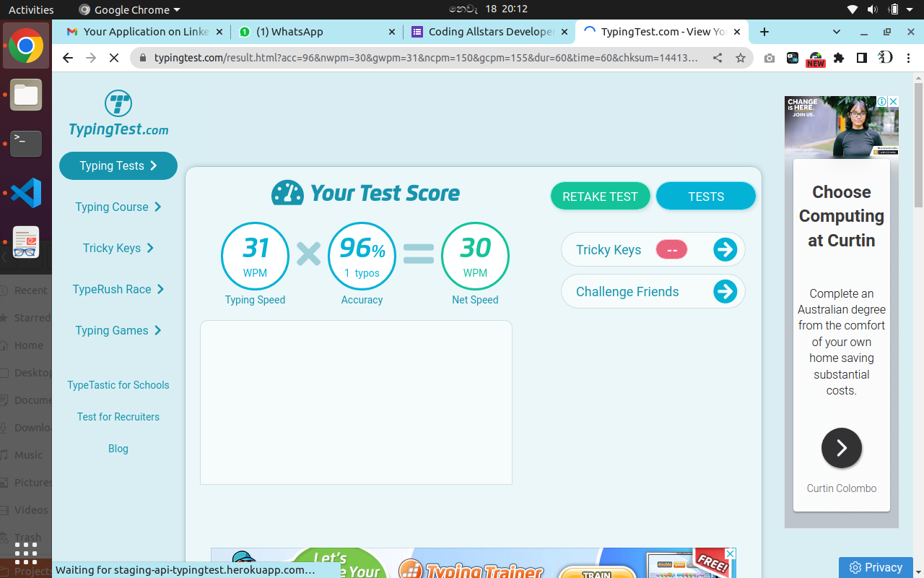The width and height of the screenshot is (924, 578).
Task: Expand the sidebar Tricky Keys menu
Action: 118,248
